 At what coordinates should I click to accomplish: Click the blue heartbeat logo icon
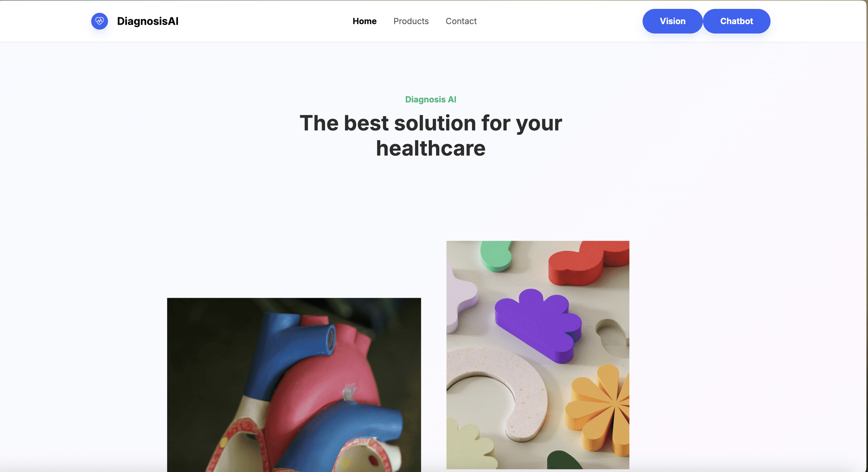tap(99, 21)
